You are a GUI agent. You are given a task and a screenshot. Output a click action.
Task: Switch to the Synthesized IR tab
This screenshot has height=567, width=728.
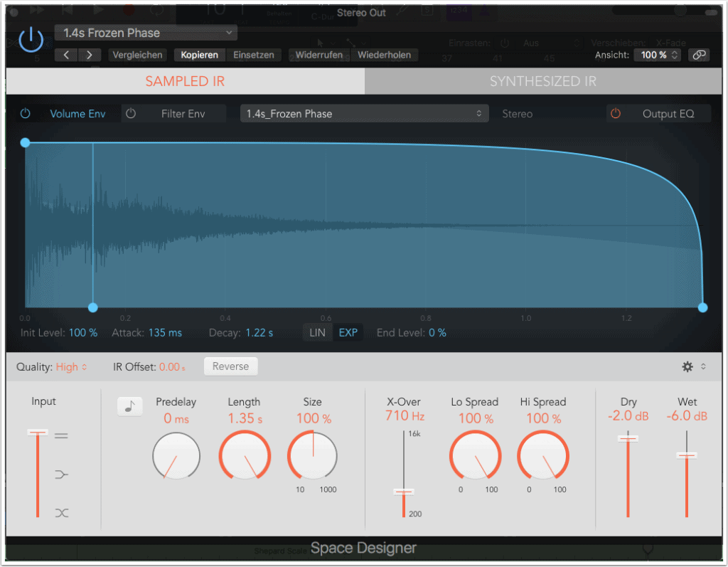(542, 81)
